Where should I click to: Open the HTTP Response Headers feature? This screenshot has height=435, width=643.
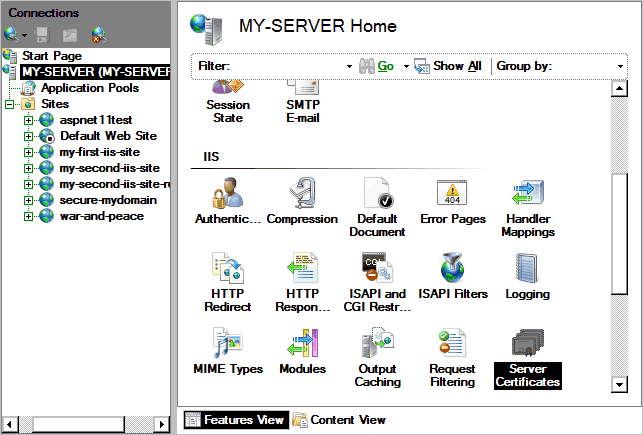[302, 282]
